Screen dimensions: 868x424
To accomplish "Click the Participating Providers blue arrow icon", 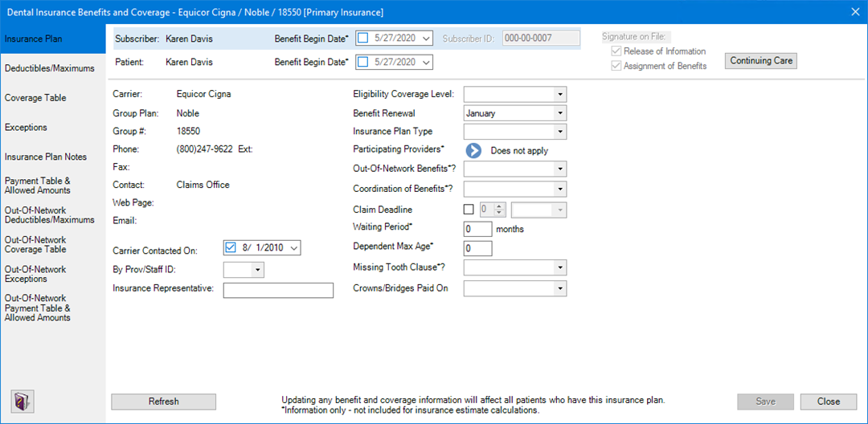I will tap(473, 151).
